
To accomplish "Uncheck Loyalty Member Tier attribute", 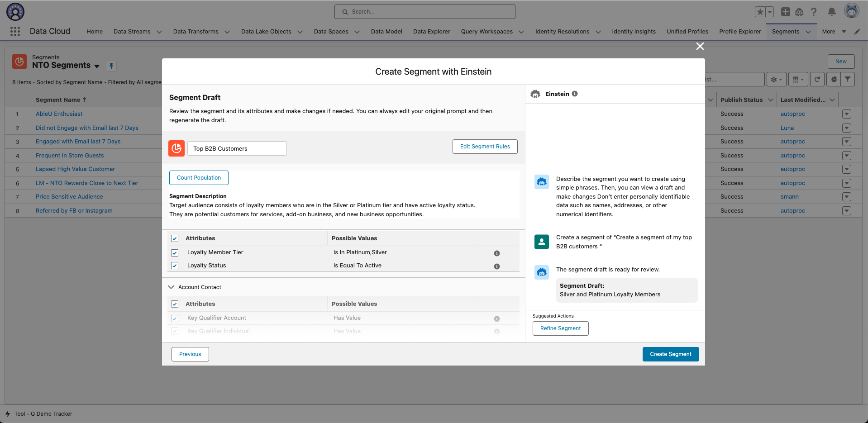I will 175,253.
